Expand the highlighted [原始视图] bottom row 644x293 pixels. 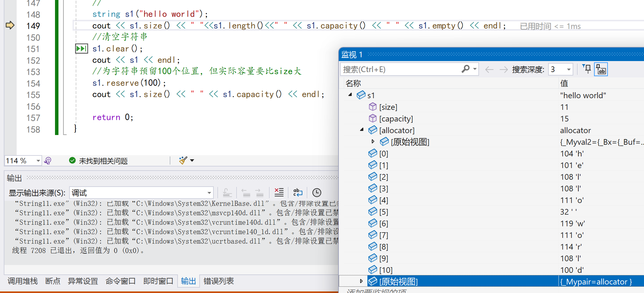click(x=361, y=281)
